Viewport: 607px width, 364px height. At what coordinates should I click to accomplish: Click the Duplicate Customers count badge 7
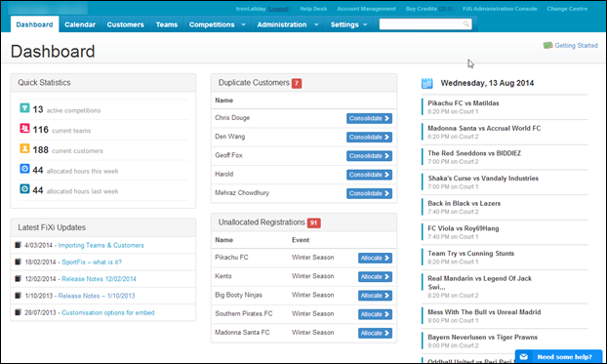[297, 83]
